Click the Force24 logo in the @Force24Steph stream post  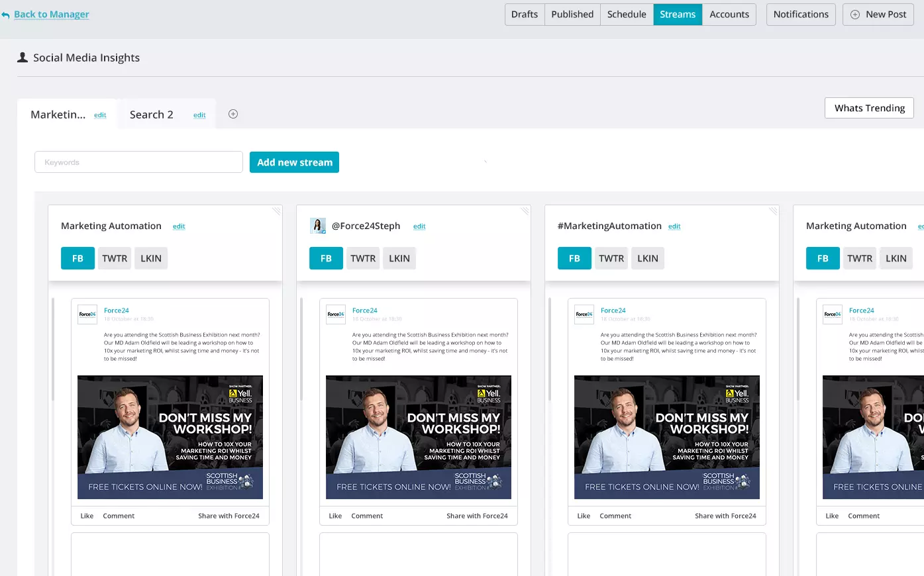(x=336, y=314)
